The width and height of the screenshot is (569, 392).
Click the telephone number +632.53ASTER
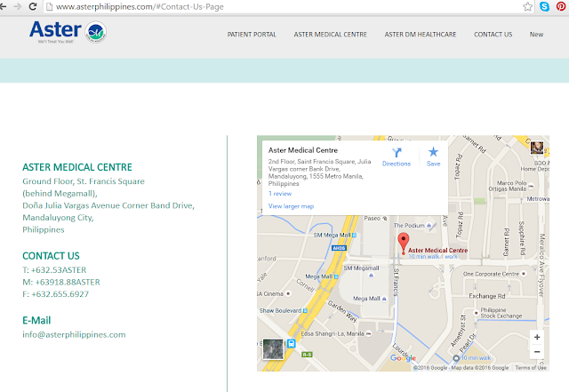pyautogui.click(x=59, y=270)
